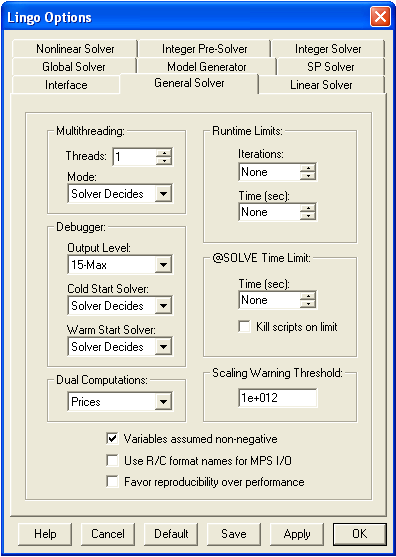Decrease the Iterations limit spinner

(308, 176)
